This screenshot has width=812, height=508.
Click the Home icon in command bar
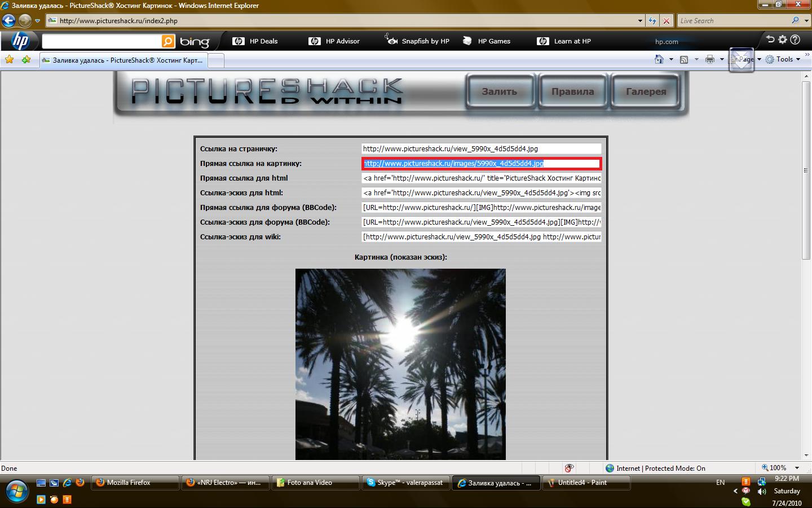[x=659, y=59]
